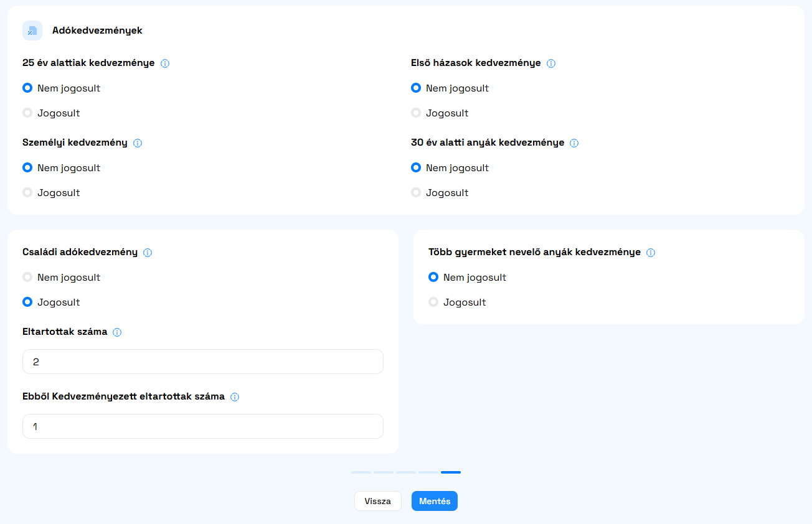Click info icon beside Személyi kedvezmény
The width and height of the screenshot is (812, 524).
[x=138, y=143]
